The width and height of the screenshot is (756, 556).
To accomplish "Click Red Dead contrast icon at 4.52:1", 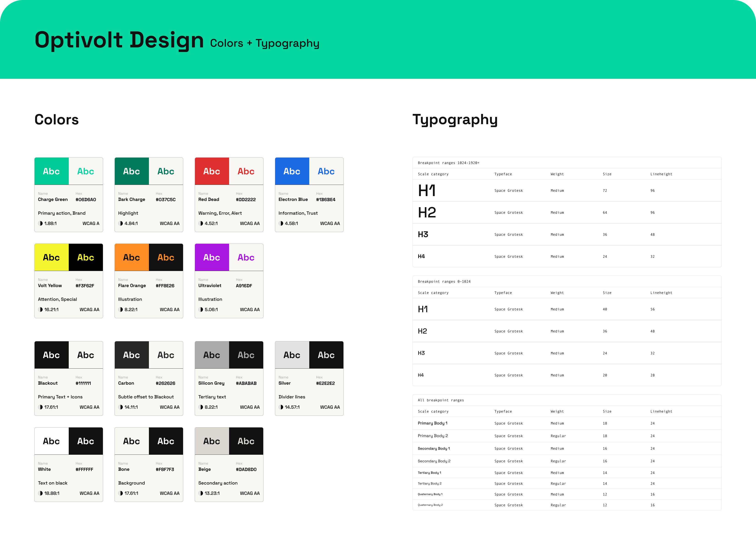I will pos(201,224).
